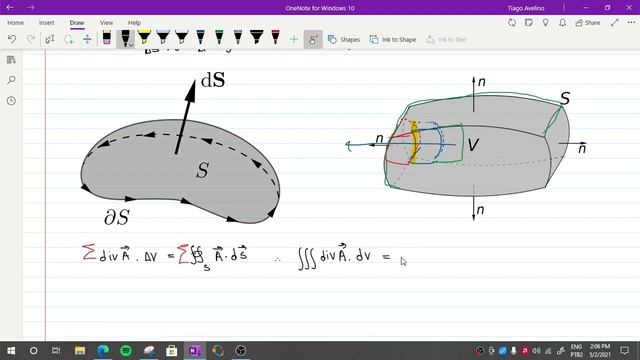Choose the red pen
The image size is (640, 360).
coord(276,38)
